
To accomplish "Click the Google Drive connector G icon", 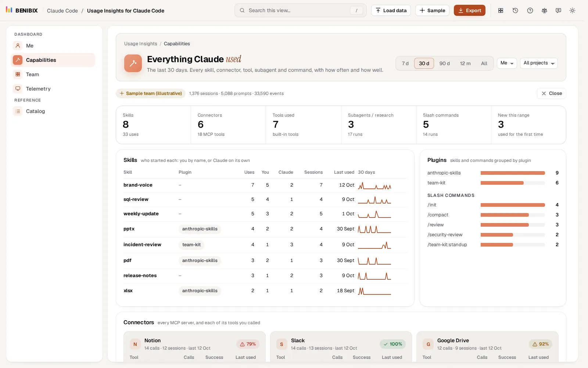I will (428, 344).
